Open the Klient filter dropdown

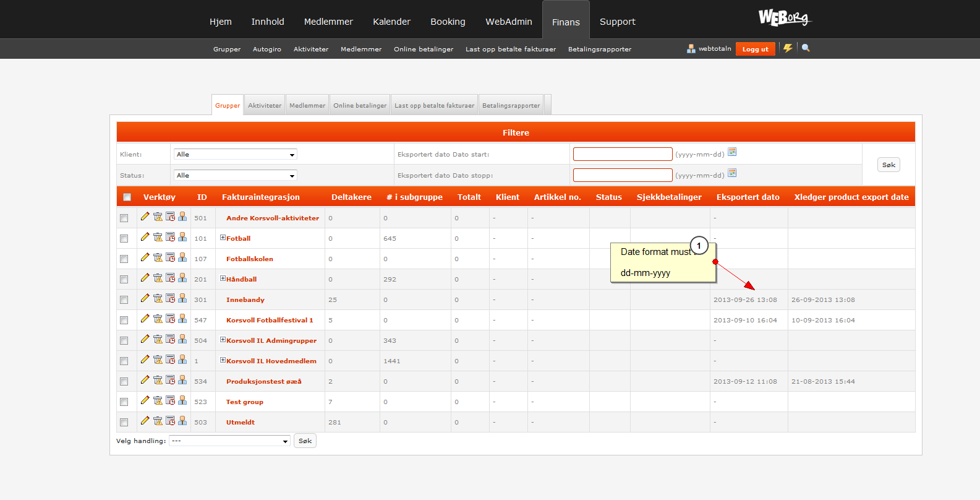(235, 155)
